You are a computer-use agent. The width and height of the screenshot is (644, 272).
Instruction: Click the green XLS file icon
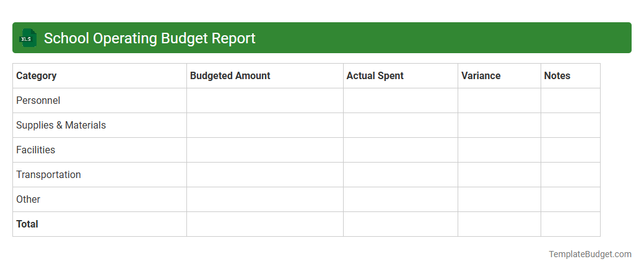[27, 38]
